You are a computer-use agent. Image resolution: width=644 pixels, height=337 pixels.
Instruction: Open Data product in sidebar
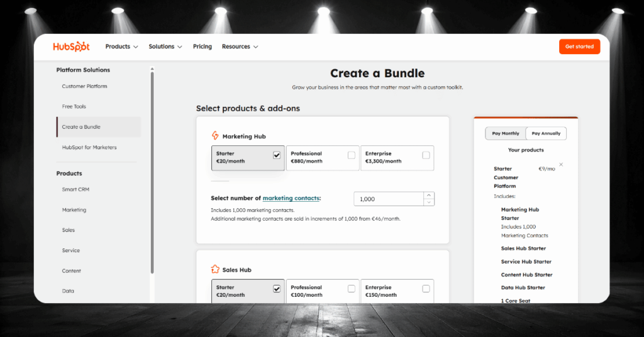click(x=68, y=291)
